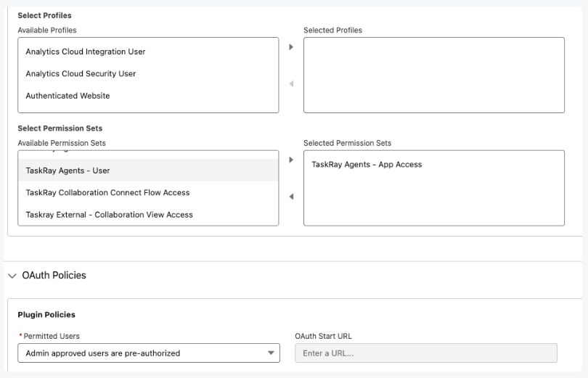
Task: Select TaskRay Agents - User permission set
Action: click(148, 170)
